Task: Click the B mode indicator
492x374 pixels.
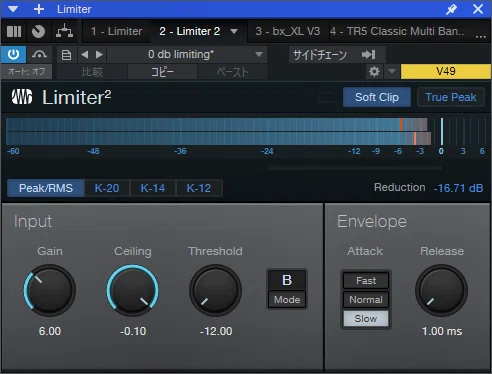Action: pos(287,280)
